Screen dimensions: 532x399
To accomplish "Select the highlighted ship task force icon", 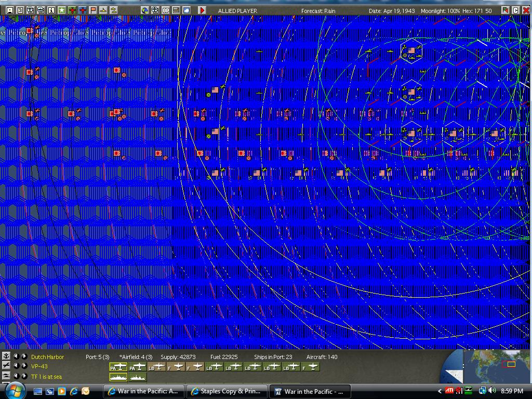I will [x=118, y=377].
